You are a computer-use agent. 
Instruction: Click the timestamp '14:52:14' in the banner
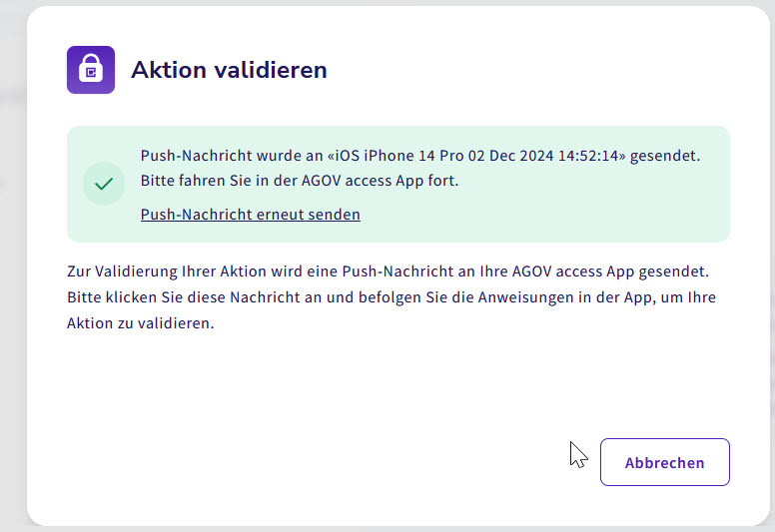588,156
